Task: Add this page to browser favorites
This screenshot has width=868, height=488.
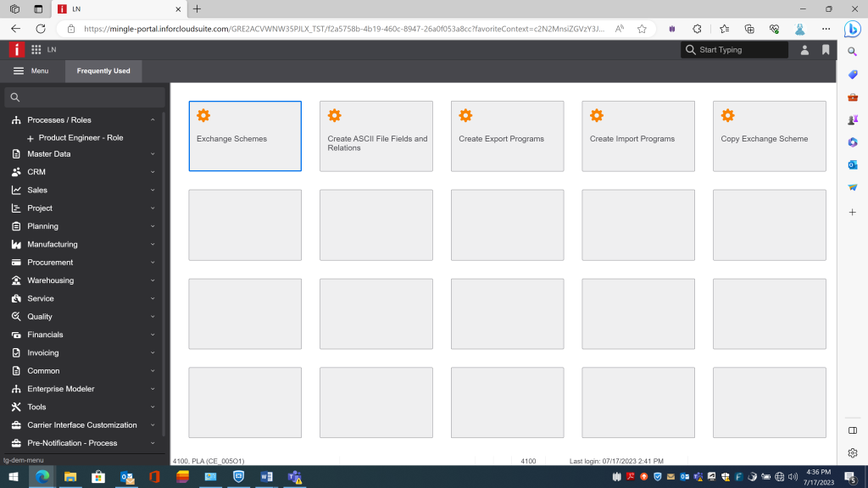Action: pyautogui.click(x=642, y=29)
